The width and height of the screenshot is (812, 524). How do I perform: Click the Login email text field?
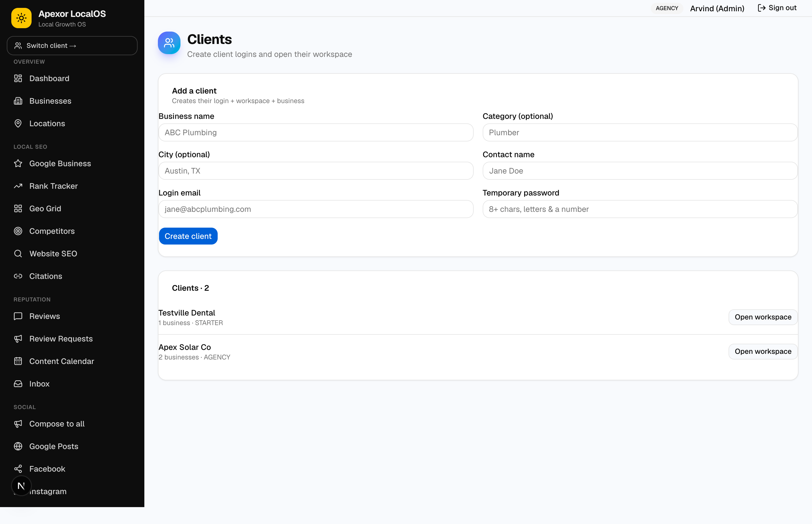pos(315,209)
